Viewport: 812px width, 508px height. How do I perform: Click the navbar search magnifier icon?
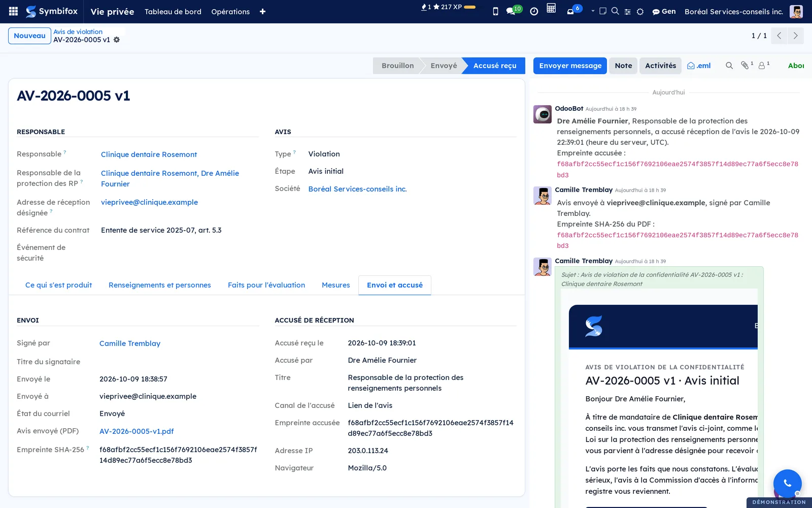(615, 11)
